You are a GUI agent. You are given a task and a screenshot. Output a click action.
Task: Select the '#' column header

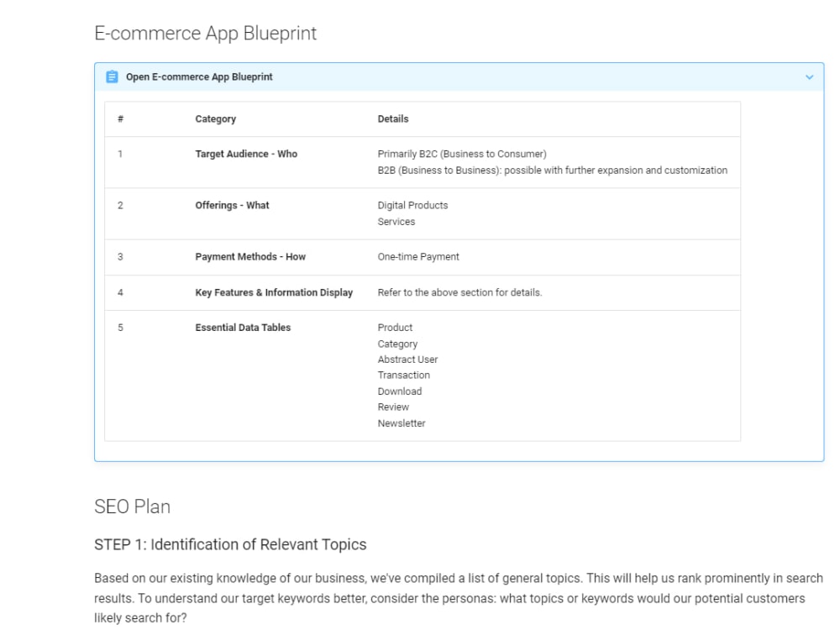point(120,119)
